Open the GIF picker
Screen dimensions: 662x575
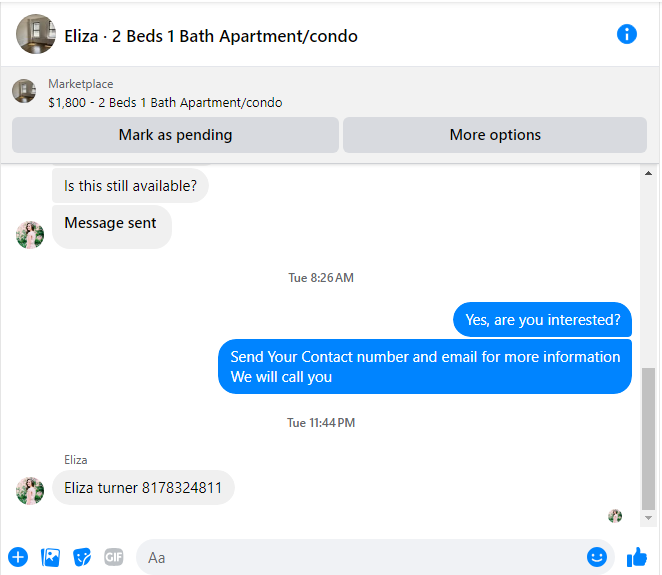pyautogui.click(x=114, y=557)
